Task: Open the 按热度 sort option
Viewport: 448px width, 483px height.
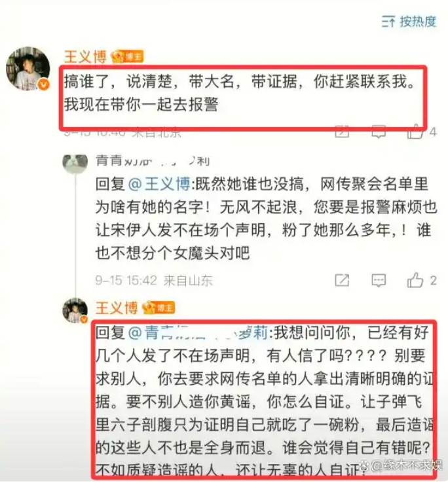Action: click(x=409, y=21)
